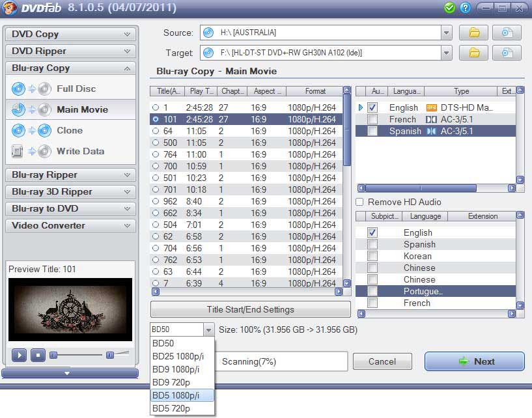Image resolution: width=532 pixels, height=418 pixels.
Task: Click the Full Disc mode disc icon
Action: [x=18, y=89]
